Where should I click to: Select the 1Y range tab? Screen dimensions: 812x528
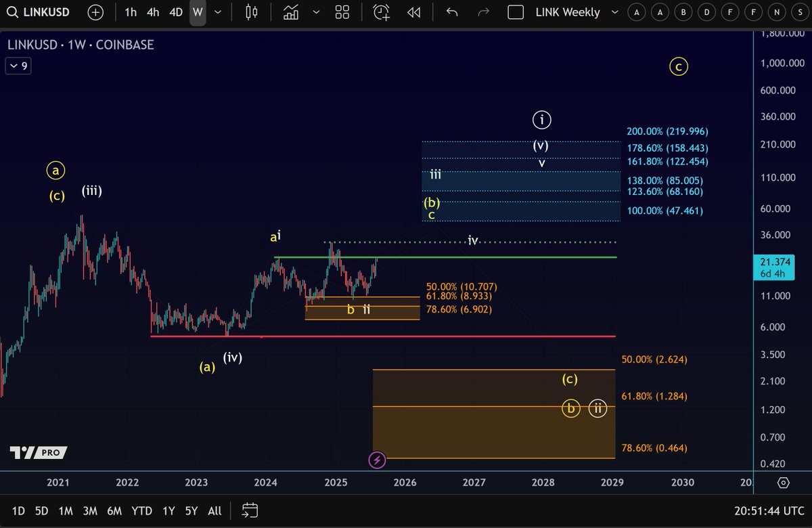pos(168,511)
